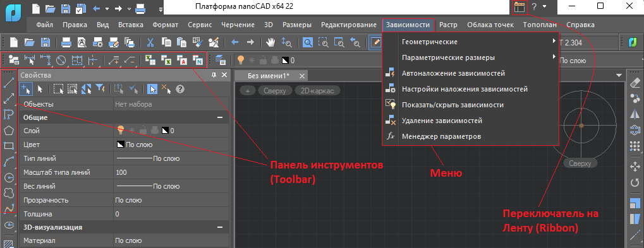Click the Цвет По слою color swatch
Image resolution: width=644 pixels, height=248 pixels.
click(121, 145)
